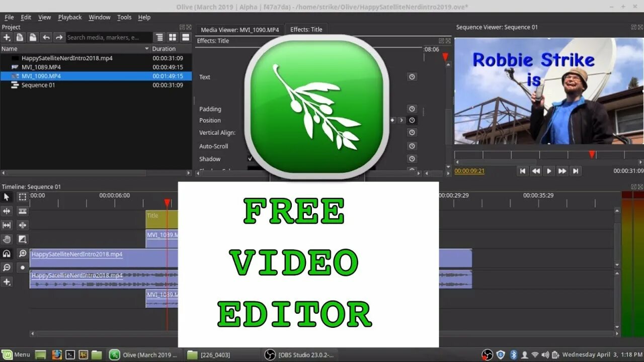The width and height of the screenshot is (644, 362).
Task: Toggle the Shadow checkbox
Action: 250,159
